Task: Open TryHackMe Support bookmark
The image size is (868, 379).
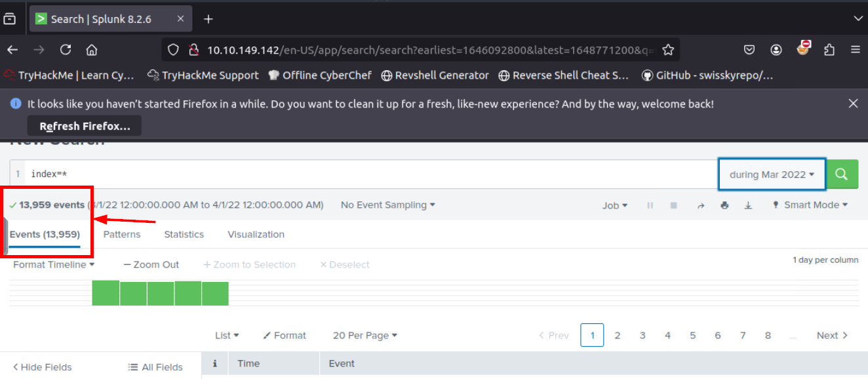Action: (203, 75)
